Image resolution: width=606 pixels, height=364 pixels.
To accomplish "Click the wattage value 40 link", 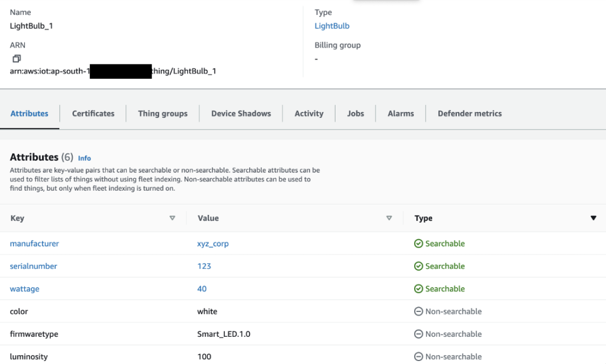I will pos(201,288).
